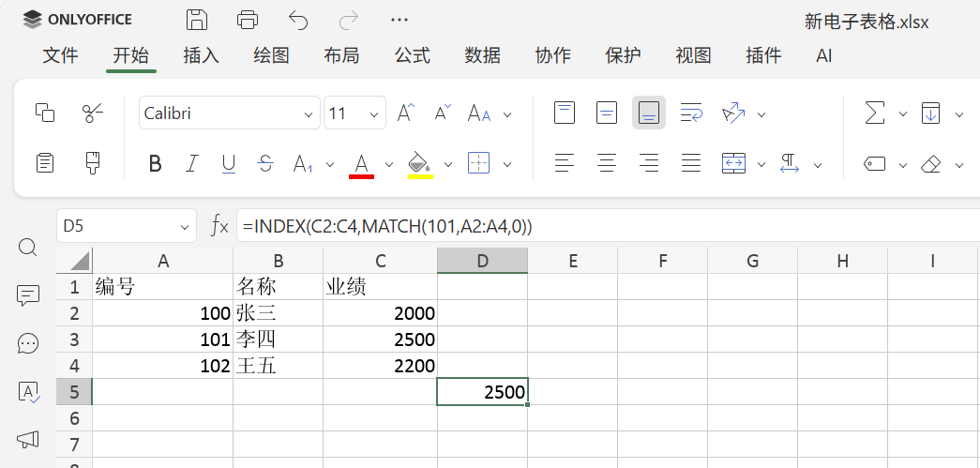
Task: Open the font size 11 dropdown
Action: point(374,114)
